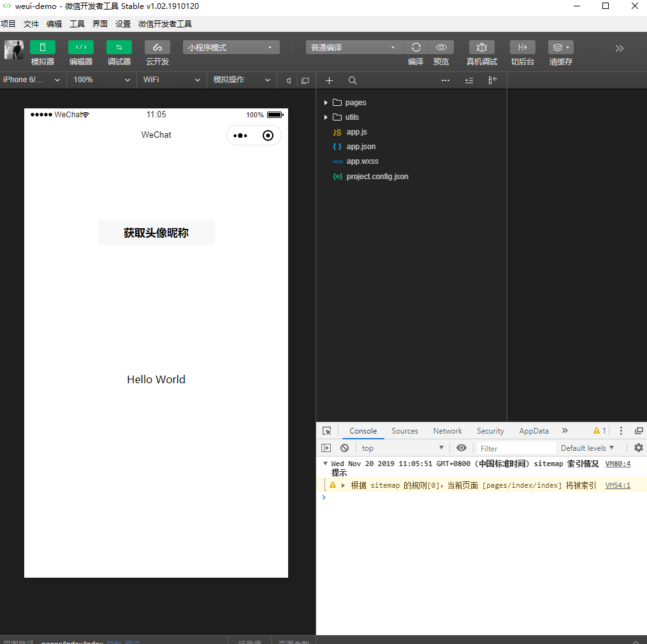Open the VM54:1 source link
This screenshot has height=644, width=647.
[x=618, y=485]
